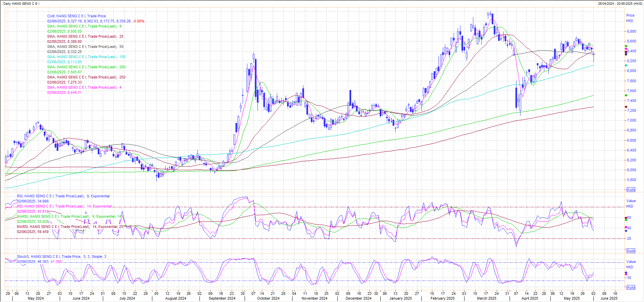Click the cyan SMA 100 marker on price axis

point(626,65)
